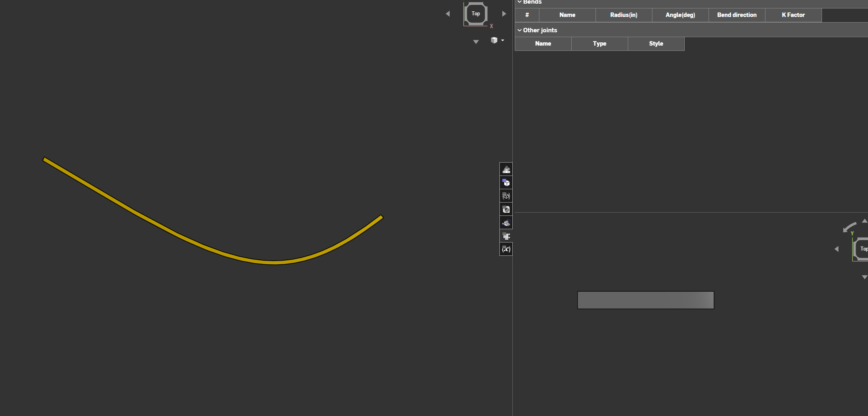Image resolution: width=868 pixels, height=416 pixels.
Task: Rotate main view down with the cube's down arrow
Action: click(x=476, y=42)
